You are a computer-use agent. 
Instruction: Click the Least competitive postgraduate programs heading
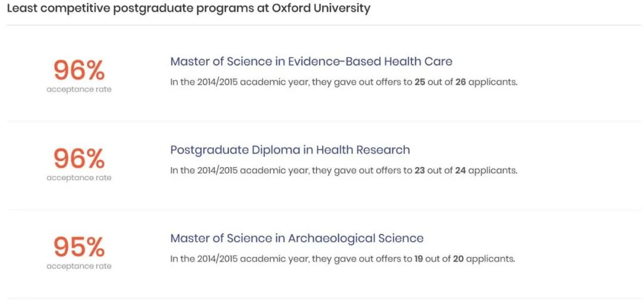click(188, 8)
